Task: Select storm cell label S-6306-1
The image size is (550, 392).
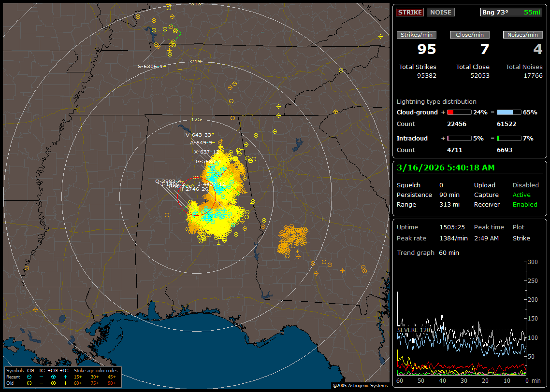Action: point(151,67)
